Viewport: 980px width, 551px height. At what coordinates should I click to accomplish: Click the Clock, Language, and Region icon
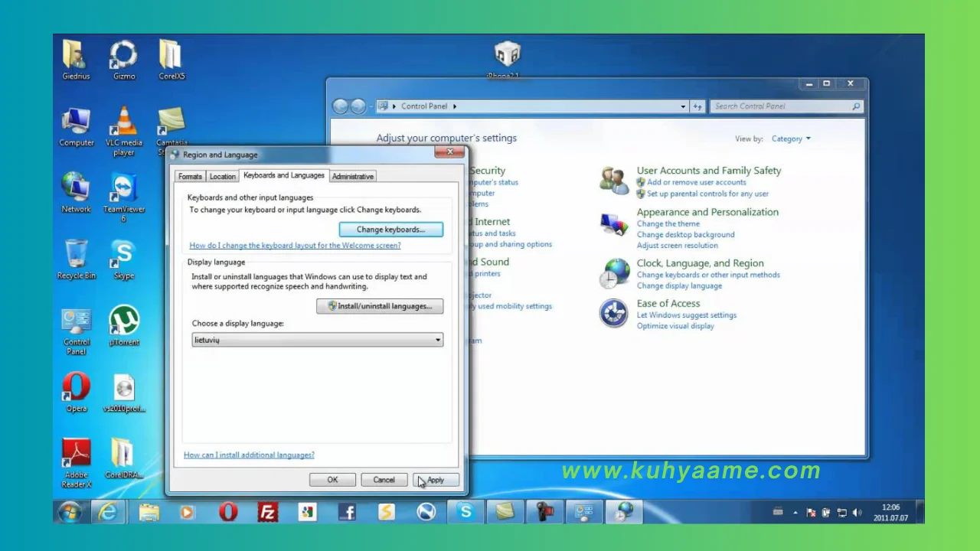click(615, 273)
